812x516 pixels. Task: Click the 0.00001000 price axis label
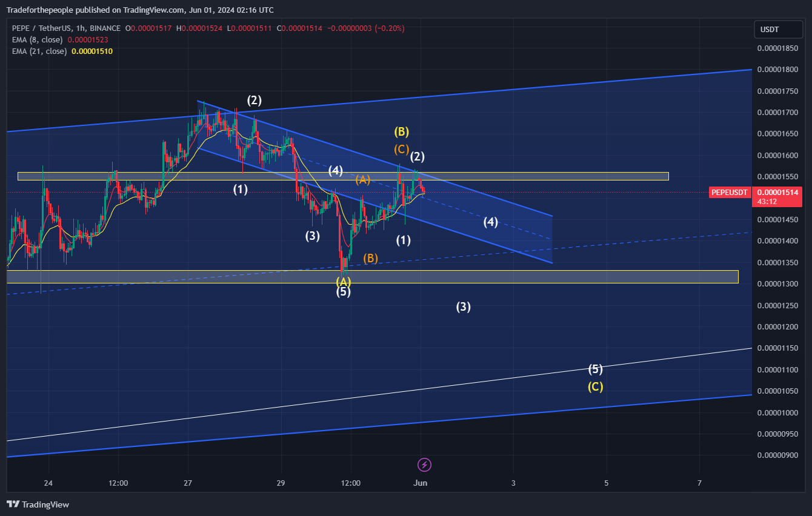[x=778, y=412]
